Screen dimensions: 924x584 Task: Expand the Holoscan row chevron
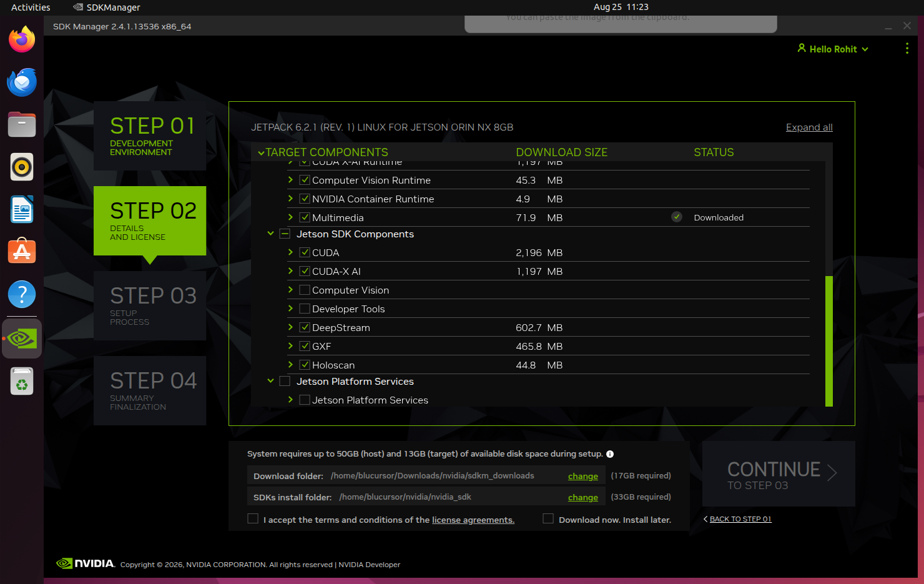point(290,365)
